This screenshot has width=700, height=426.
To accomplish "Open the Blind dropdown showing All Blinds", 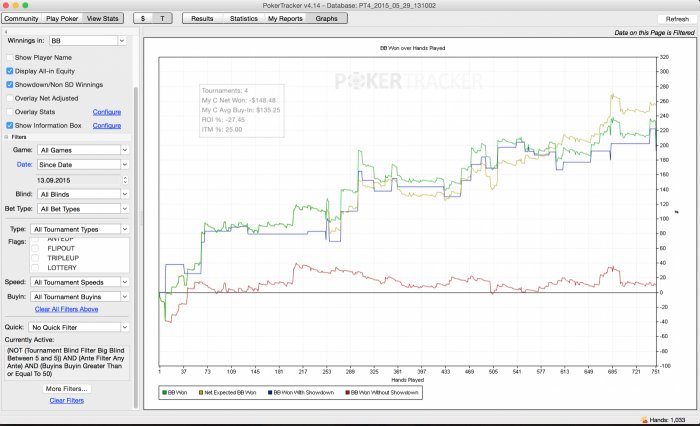I will point(83,194).
